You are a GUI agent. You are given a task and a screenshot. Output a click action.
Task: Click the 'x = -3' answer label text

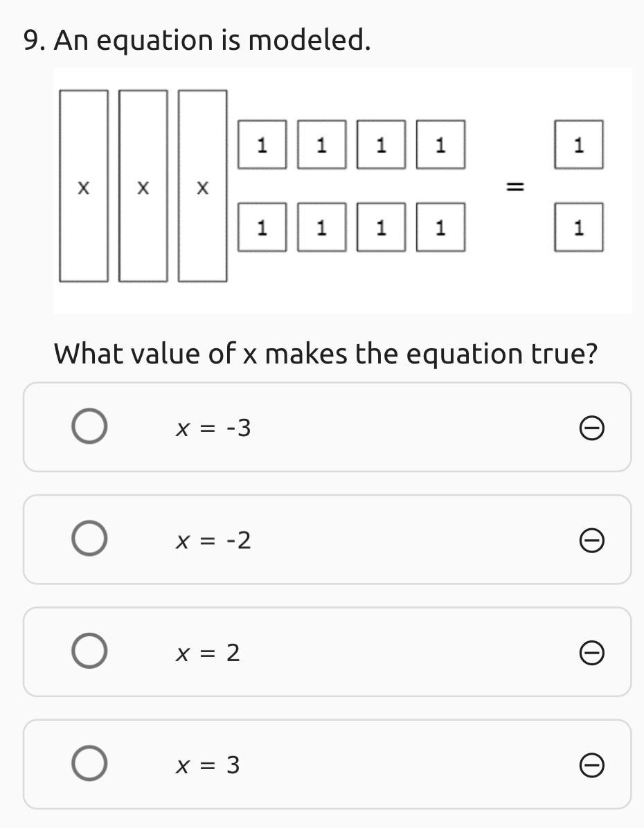tap(213, 429)
